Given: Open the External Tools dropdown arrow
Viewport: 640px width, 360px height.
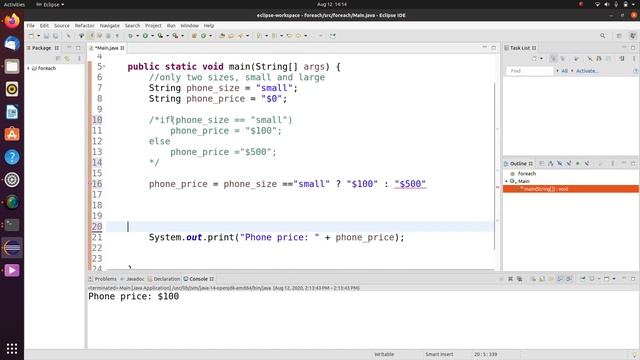Looking at the screenshot, I should click(182, 36).
